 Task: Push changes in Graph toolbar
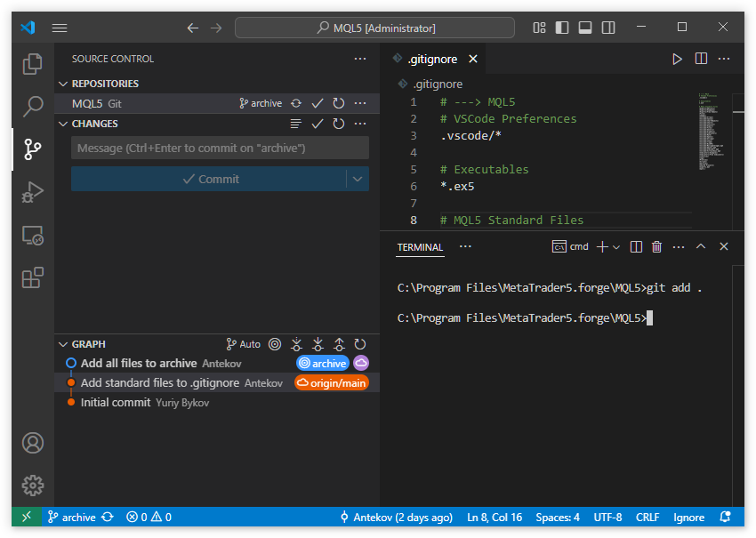[x=339, y=344]
